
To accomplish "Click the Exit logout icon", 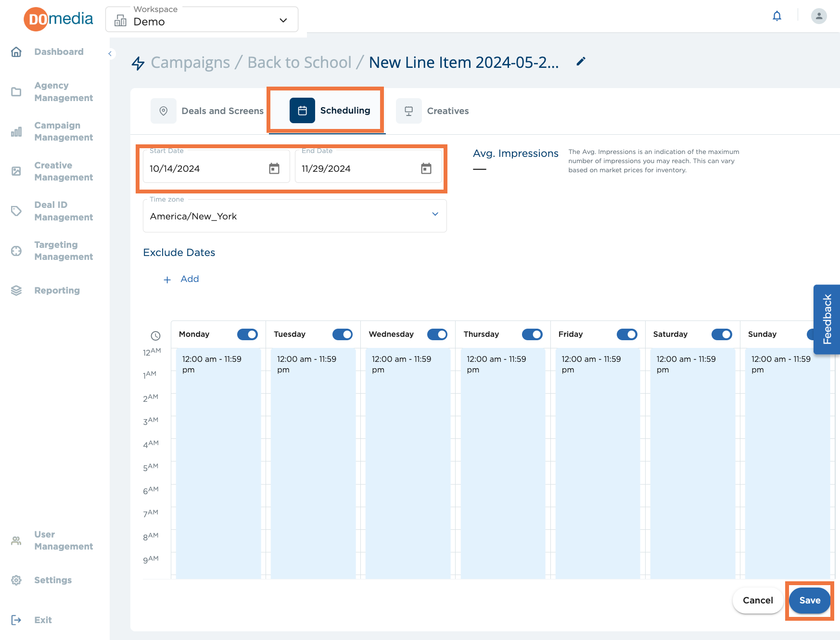I will pos(16,620).
